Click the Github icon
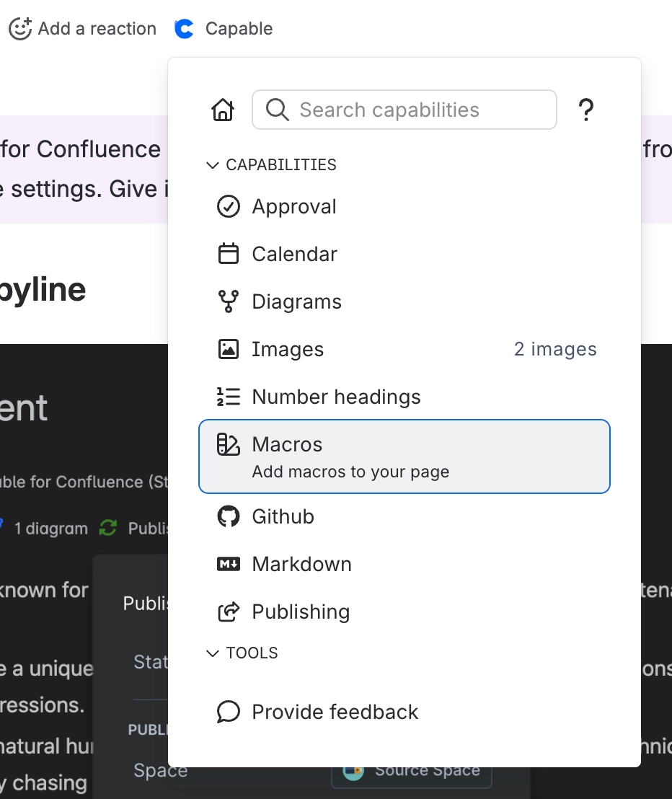Screen dimensions: 672x799 228,516
